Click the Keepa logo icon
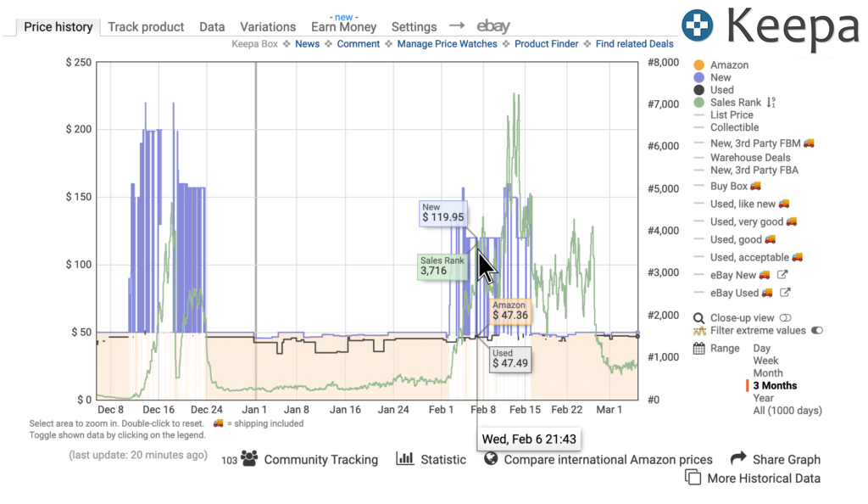Screen dimensions: 868x504 [x=698, y=25]
